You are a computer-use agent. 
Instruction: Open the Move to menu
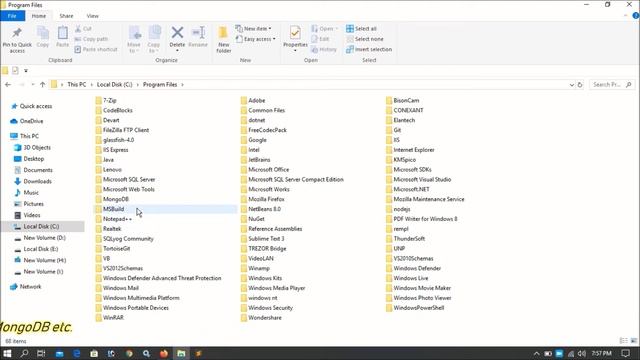[x=134, y=40]
